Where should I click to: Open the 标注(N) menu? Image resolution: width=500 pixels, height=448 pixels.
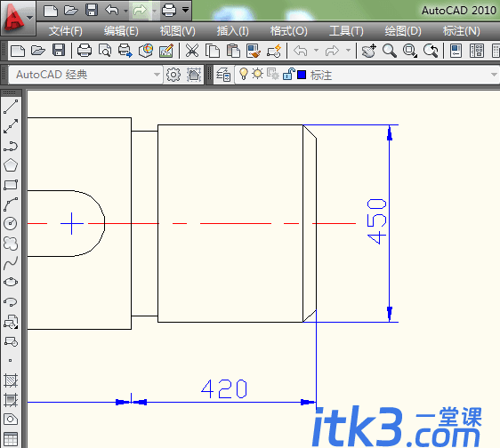pyautogui.click(x=462, y=31)
